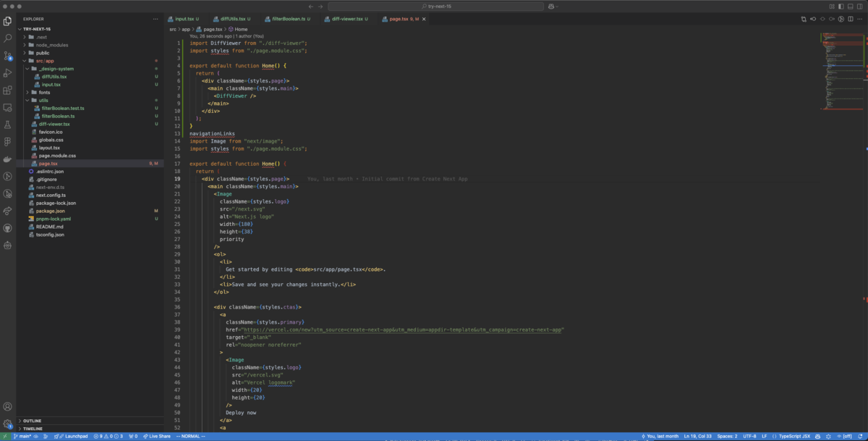This screenshot has width=868, height=441.
Task: Open the Search view in activity bar
Action: pos(8,38)
